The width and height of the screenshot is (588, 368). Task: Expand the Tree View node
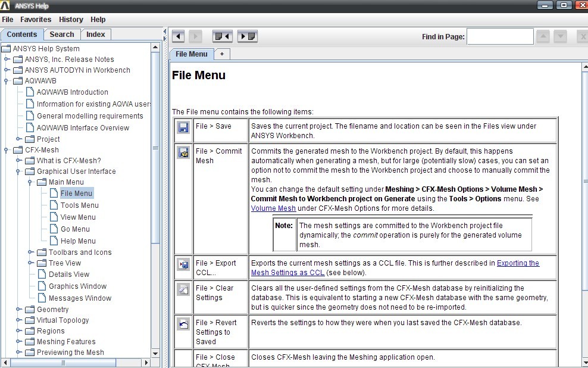tap(31, 263)
